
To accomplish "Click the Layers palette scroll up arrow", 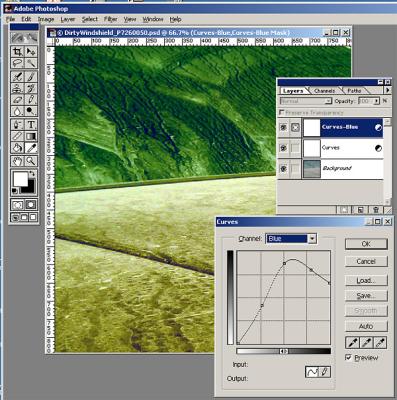I will coord(388,122).
